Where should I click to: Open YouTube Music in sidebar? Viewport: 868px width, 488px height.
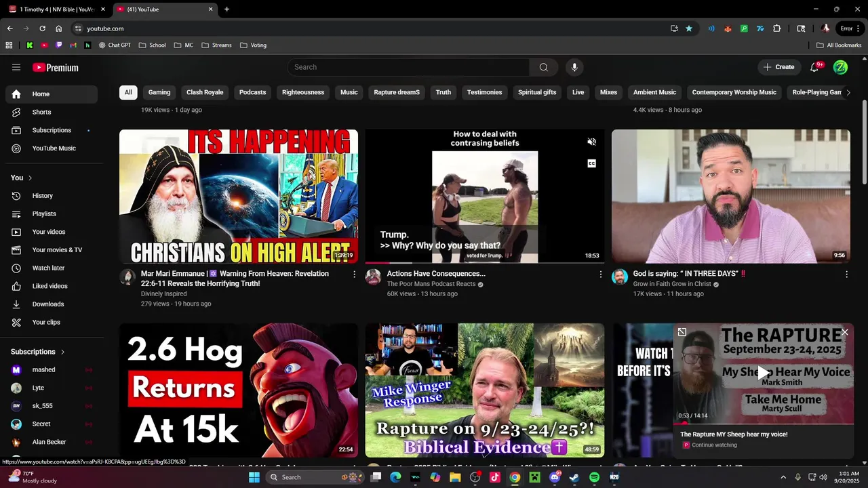tap(52, 148)
